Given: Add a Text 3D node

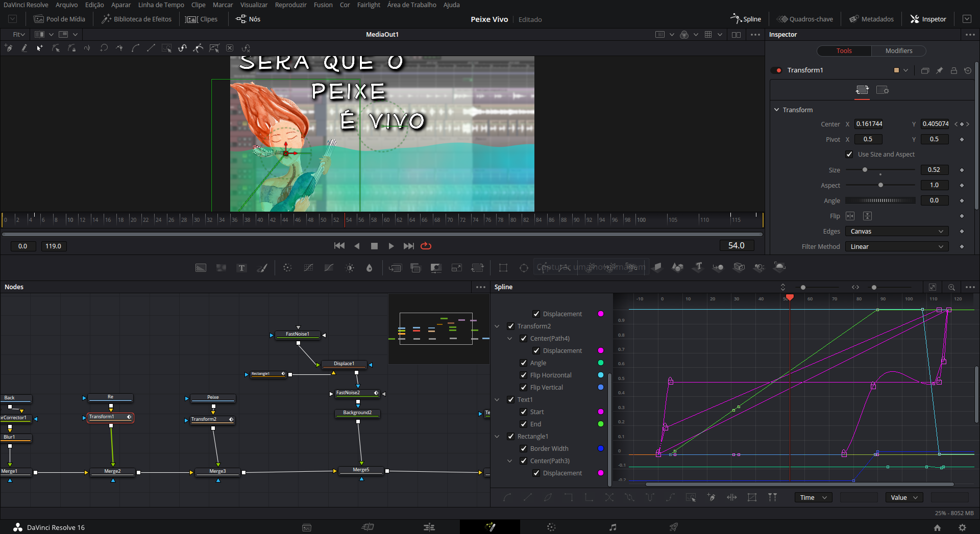Looking at the screenshot, I should 698,267.
